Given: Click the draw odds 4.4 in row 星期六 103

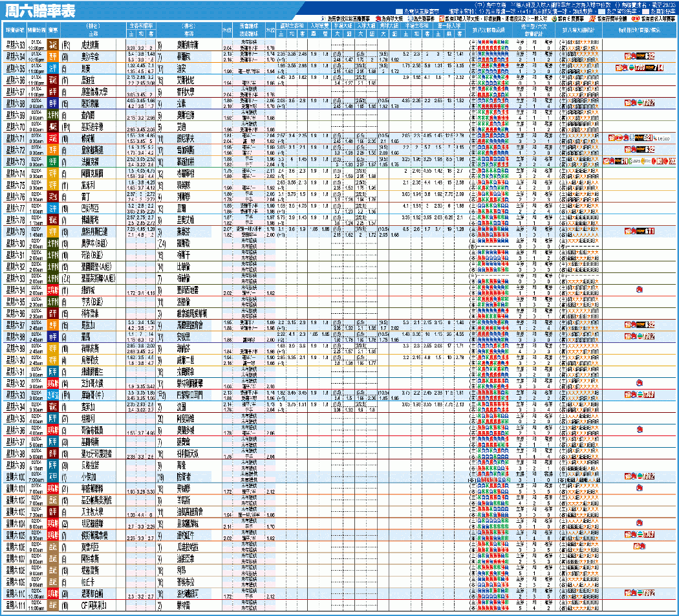Looking at the screenshot, I should point(141,514).
